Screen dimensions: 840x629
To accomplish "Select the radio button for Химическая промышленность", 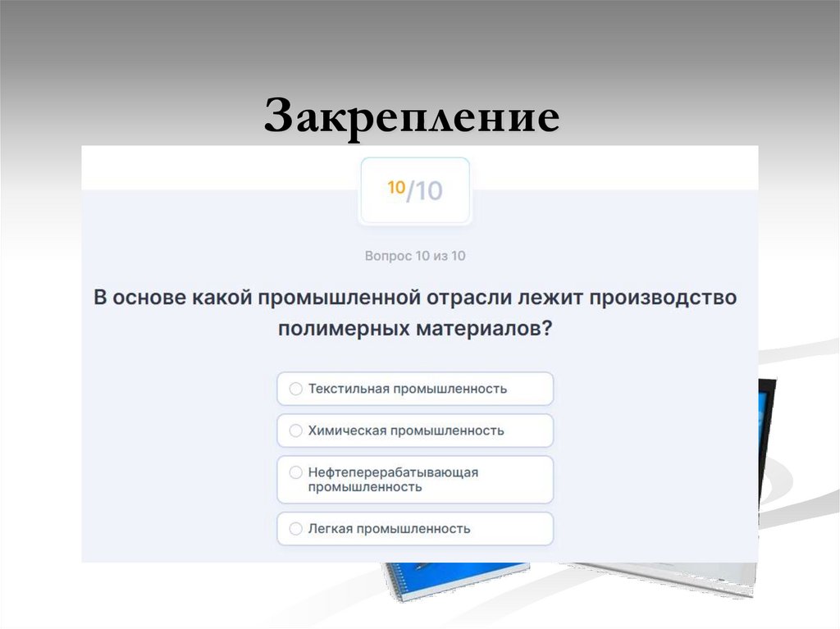I will 294,431.
